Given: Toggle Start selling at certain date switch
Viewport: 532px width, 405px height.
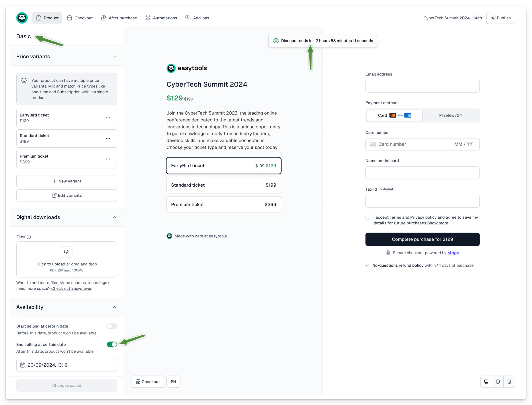Looking at the screenshot, I should [x=112, y=326].
